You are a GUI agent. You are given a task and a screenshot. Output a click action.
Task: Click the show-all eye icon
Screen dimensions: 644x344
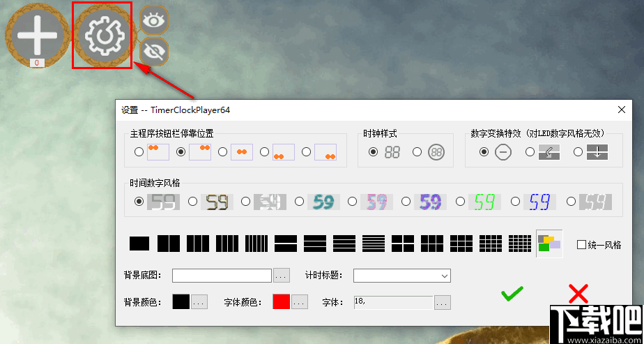pos(154,20)
